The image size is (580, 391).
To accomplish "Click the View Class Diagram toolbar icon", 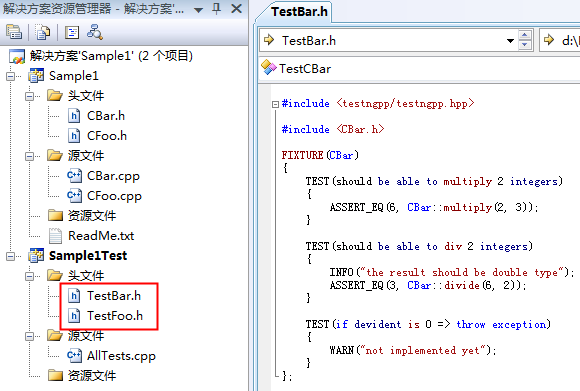I will 95,33.
